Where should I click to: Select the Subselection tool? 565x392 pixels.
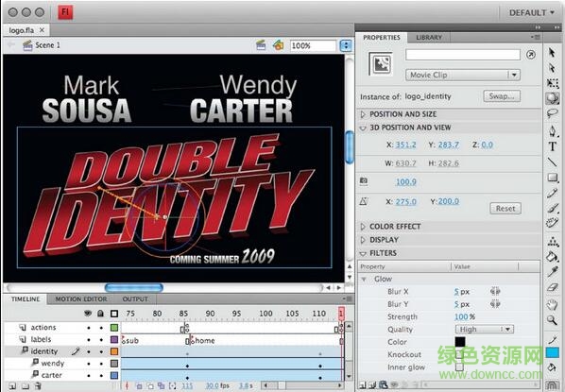[552, 68]
